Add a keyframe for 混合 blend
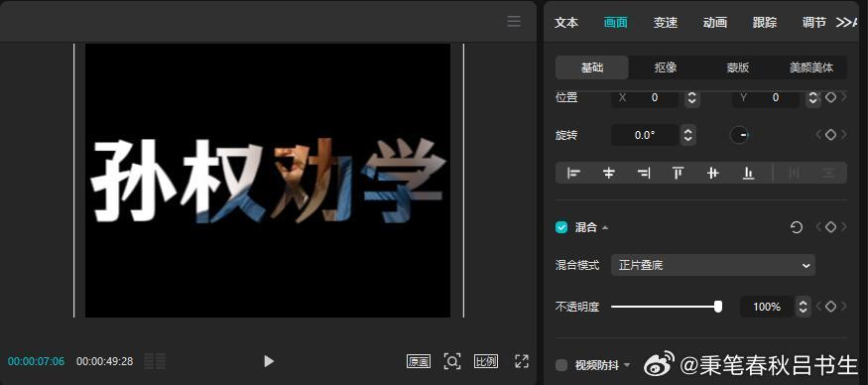Image resolution: width=868 pixels, height=385 pixels. (x=830, y=227)
